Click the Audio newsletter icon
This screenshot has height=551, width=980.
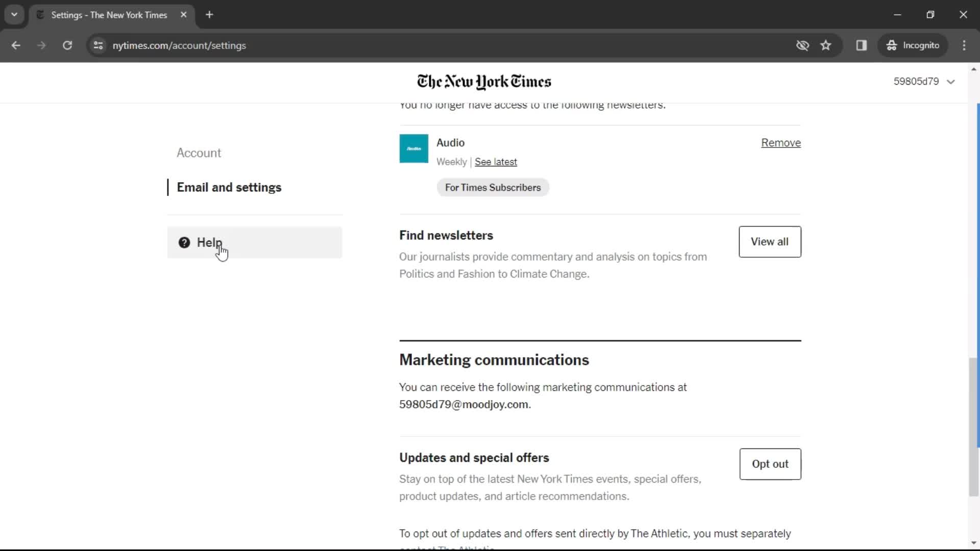[x=414, y=149]
